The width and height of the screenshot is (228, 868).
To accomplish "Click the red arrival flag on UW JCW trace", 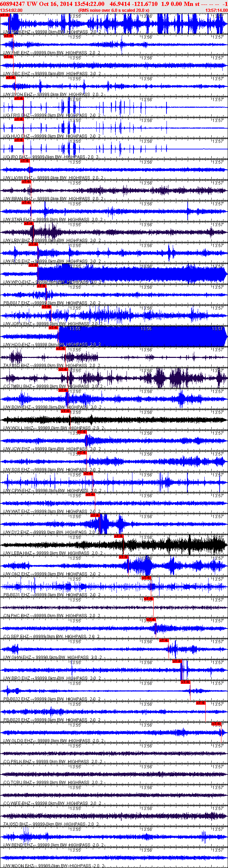I will click(82, 432).
